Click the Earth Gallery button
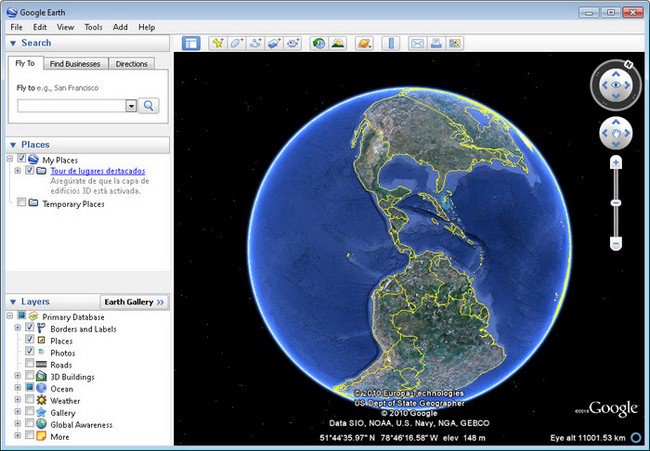The image size is (650, 451). [x=134, y=301]
